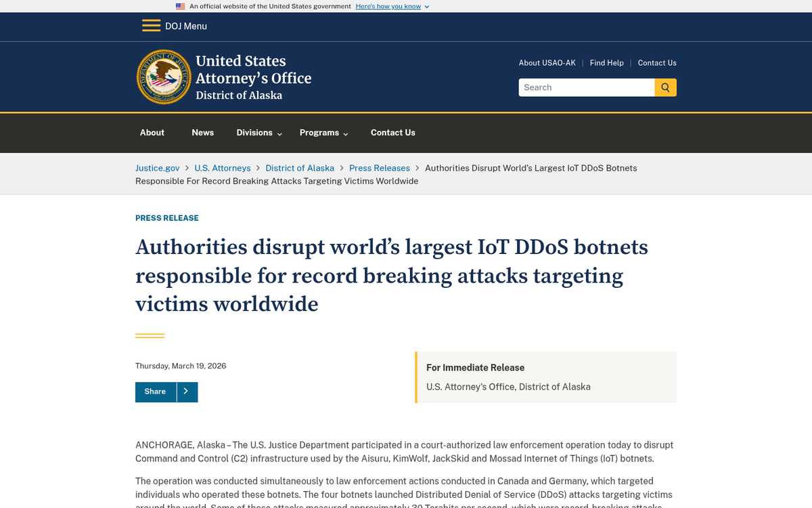The width and height of the screenshot is (812, 508).
Task: Click the arrow icon on Share button
Action: pos(186,391)
